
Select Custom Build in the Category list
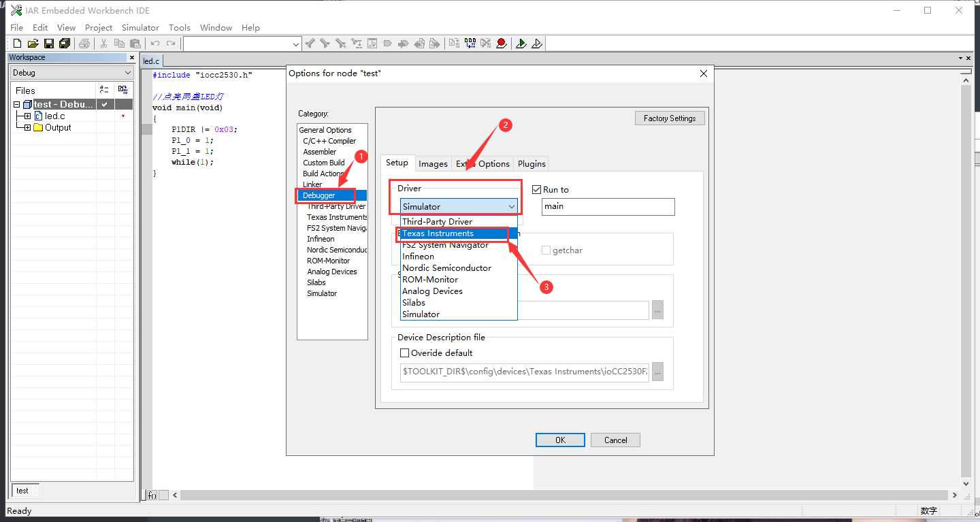click(324, 163)
